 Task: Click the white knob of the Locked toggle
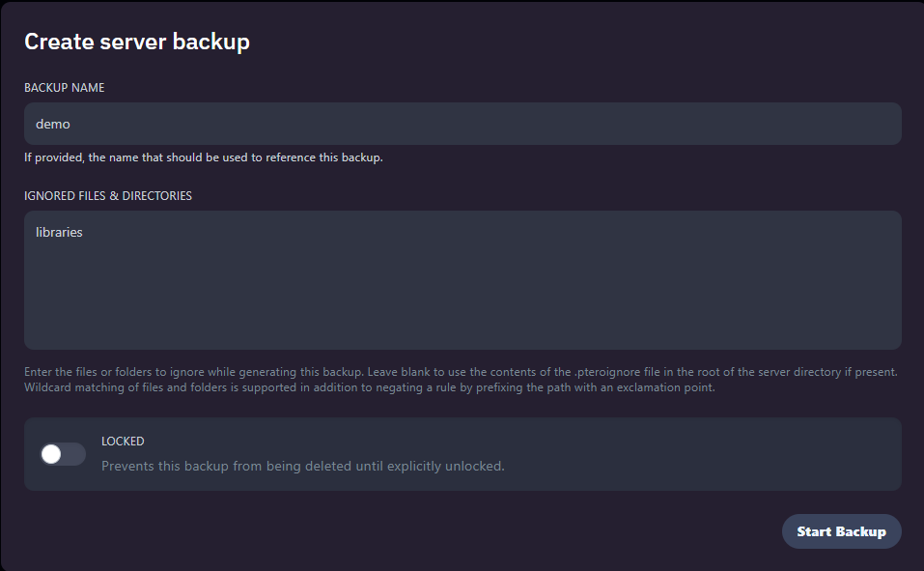point(52,454)
